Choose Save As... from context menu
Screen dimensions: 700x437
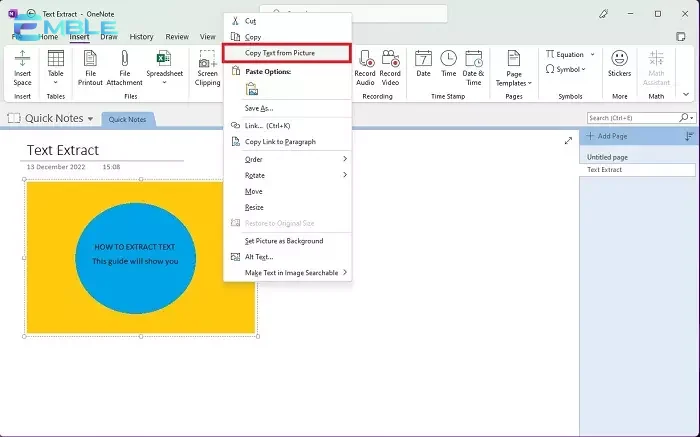point(288,108)
